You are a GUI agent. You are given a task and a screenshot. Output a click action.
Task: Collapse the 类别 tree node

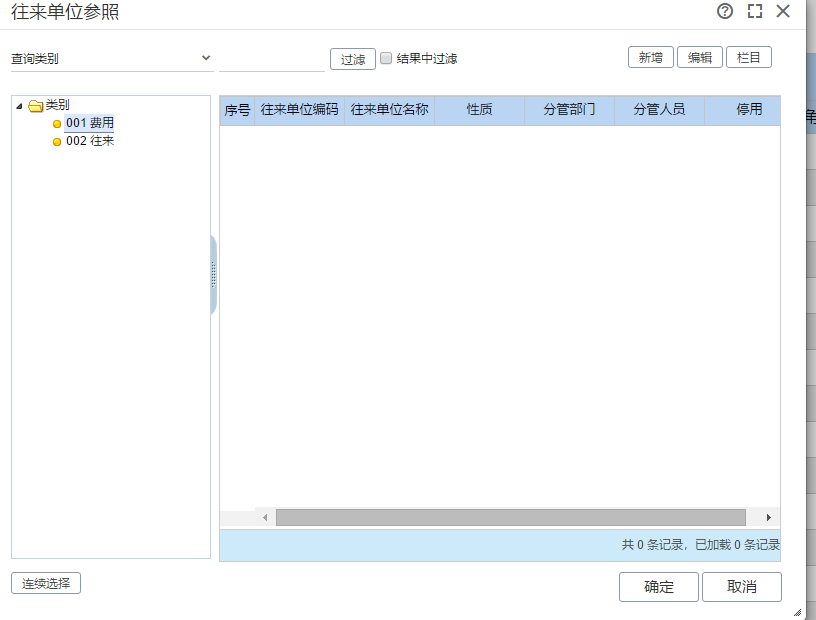click(19, 106)
